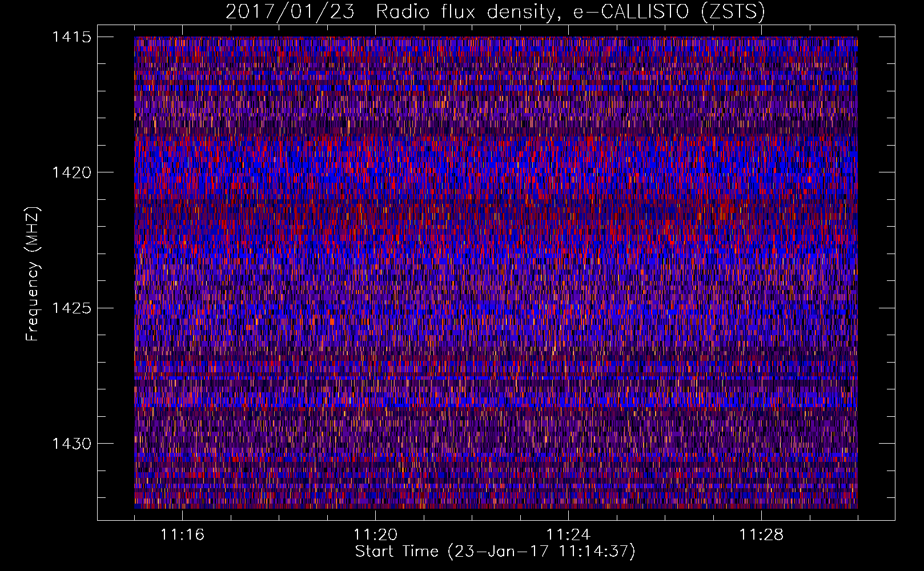
Task: Click the 11:16 time axis label
Action: click(183, 535)
